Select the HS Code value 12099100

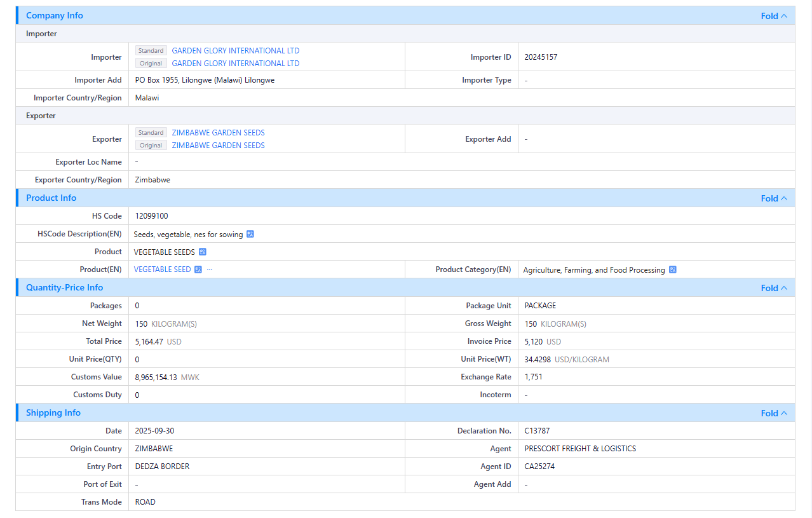pyautogui.click(x=152, y=216)
